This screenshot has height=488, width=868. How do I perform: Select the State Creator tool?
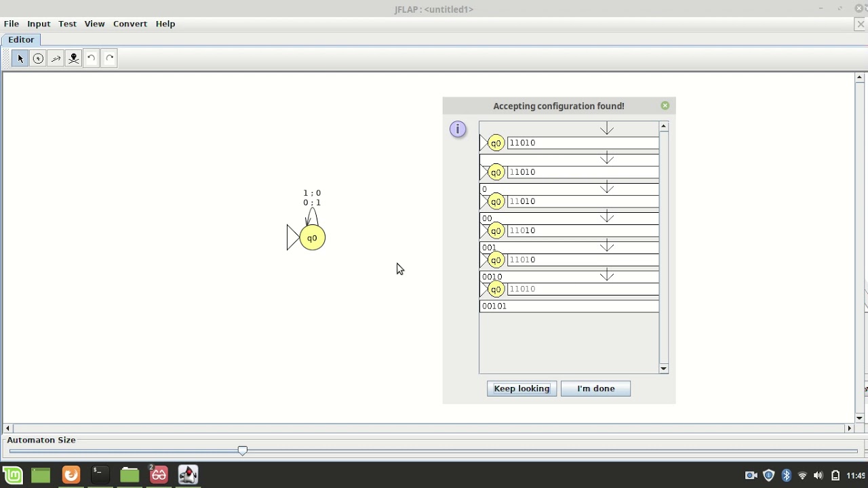(38, 58)
